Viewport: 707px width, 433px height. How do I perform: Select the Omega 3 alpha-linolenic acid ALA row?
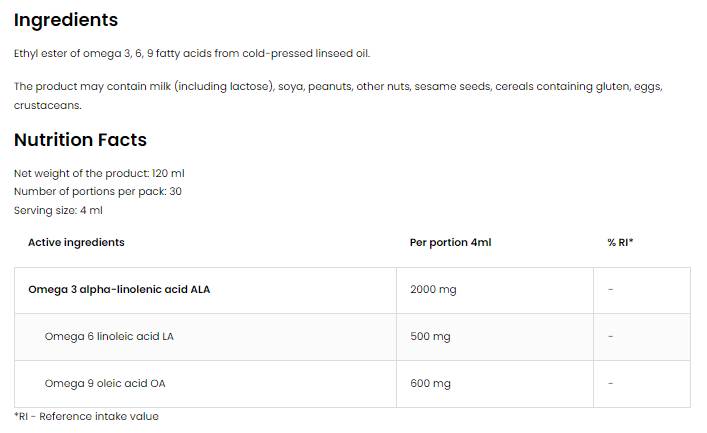[x=119, y=290]
